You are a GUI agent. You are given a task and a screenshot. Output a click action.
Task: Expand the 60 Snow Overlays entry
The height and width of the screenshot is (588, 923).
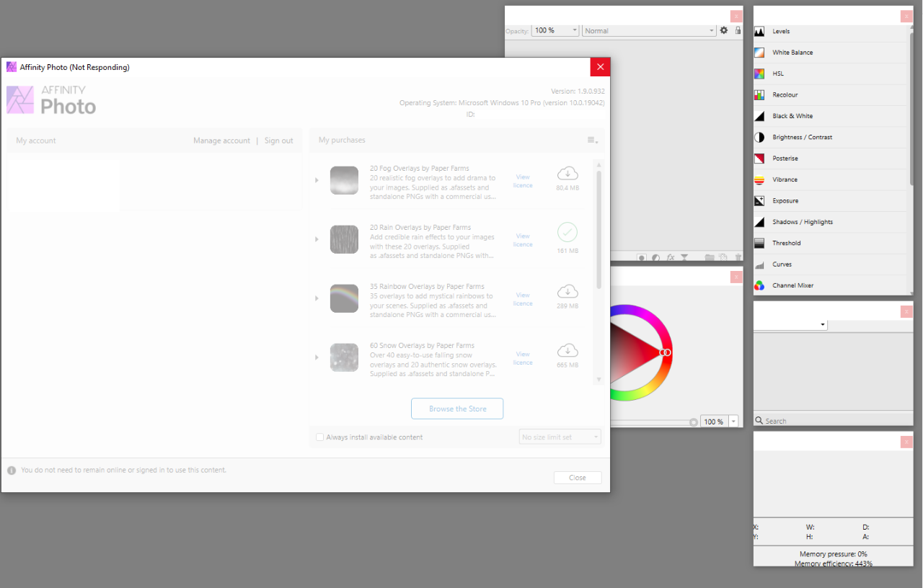[x=317, y=357]
